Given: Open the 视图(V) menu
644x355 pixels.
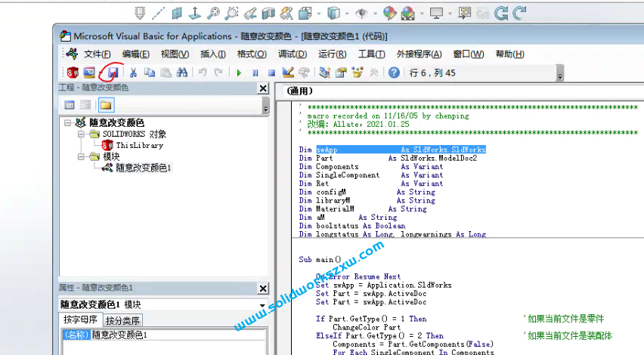Looking at the screenshot, I should coord(175,54).
